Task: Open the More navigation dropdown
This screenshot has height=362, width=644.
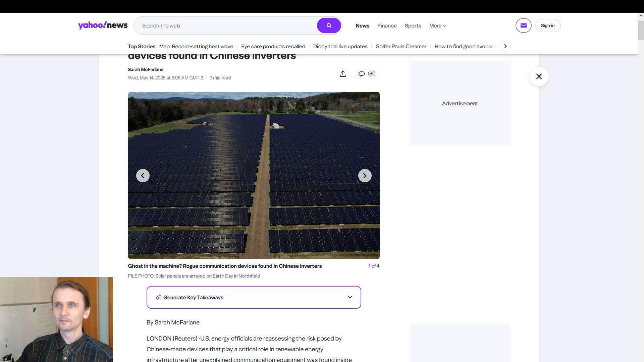Action: coord(437,25)
